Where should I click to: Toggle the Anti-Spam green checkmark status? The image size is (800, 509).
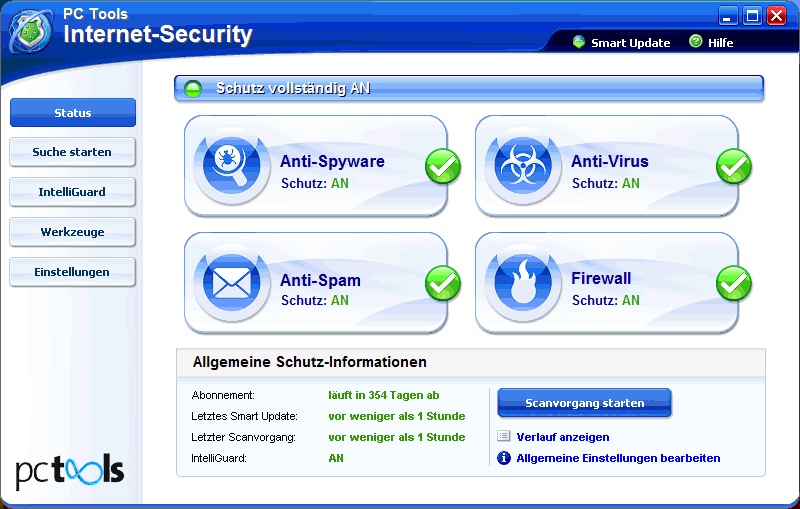click(443, 284)
